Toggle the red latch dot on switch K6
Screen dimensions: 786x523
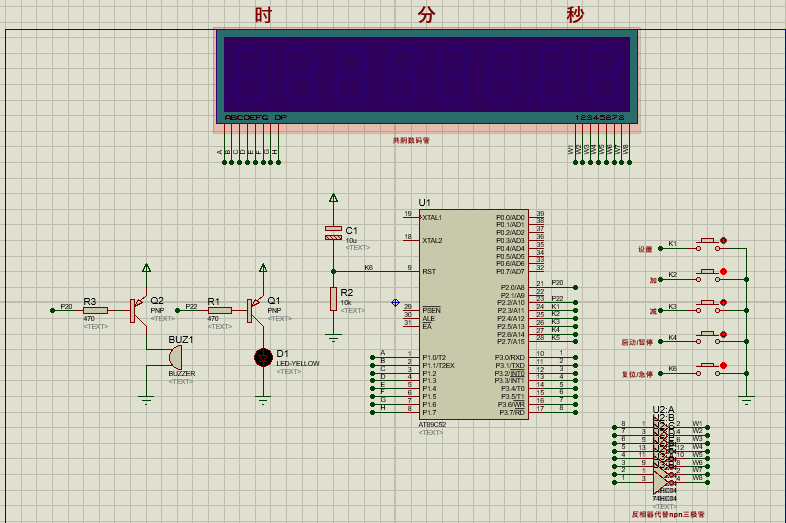[723, 366]
